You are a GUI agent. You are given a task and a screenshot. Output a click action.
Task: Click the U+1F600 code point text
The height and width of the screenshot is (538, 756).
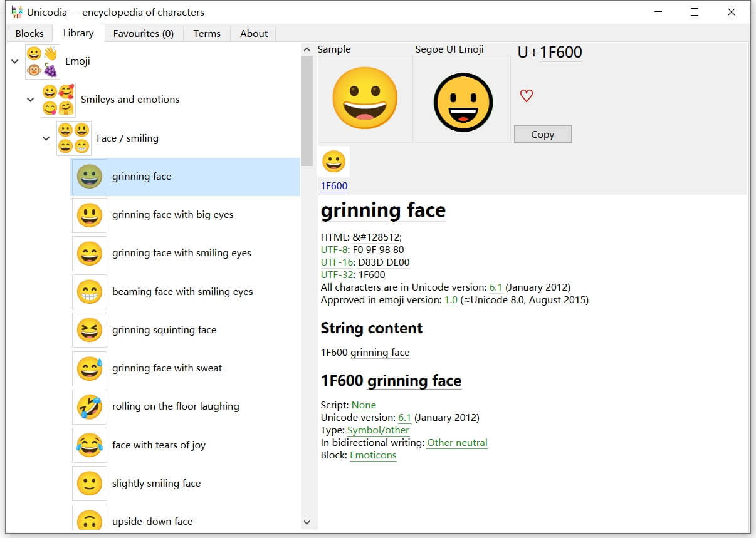tap(550, 53)
